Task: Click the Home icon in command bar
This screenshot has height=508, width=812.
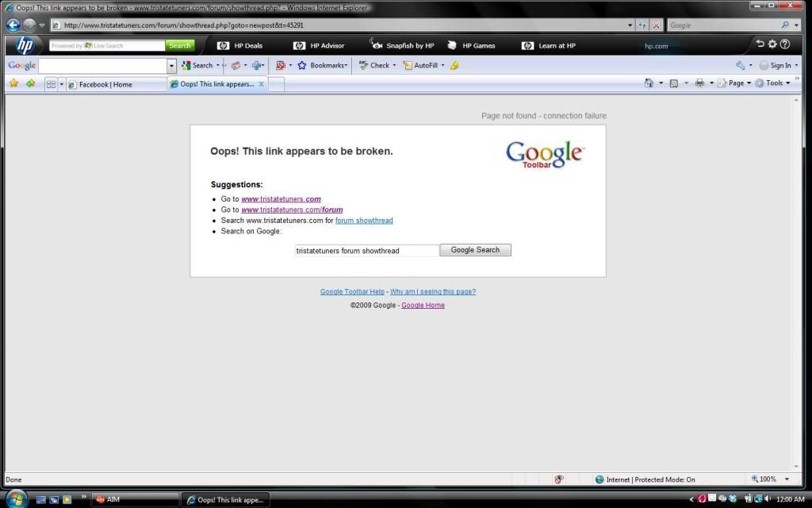Action: [649, 83]
